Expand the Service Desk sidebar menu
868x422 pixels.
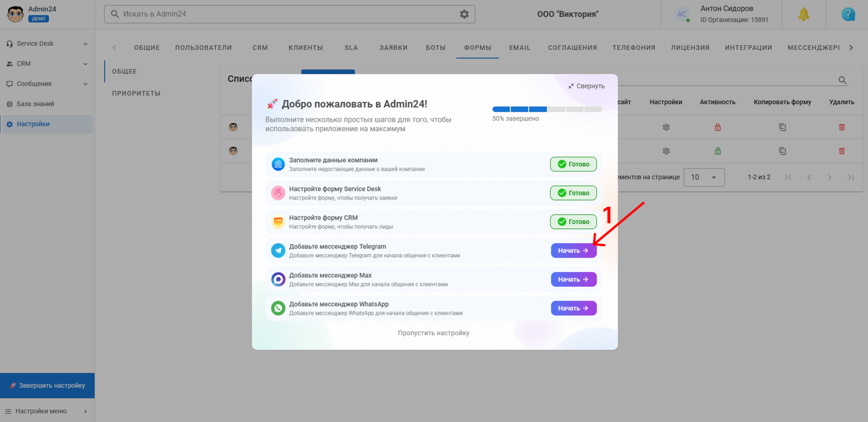pos(47,44)
